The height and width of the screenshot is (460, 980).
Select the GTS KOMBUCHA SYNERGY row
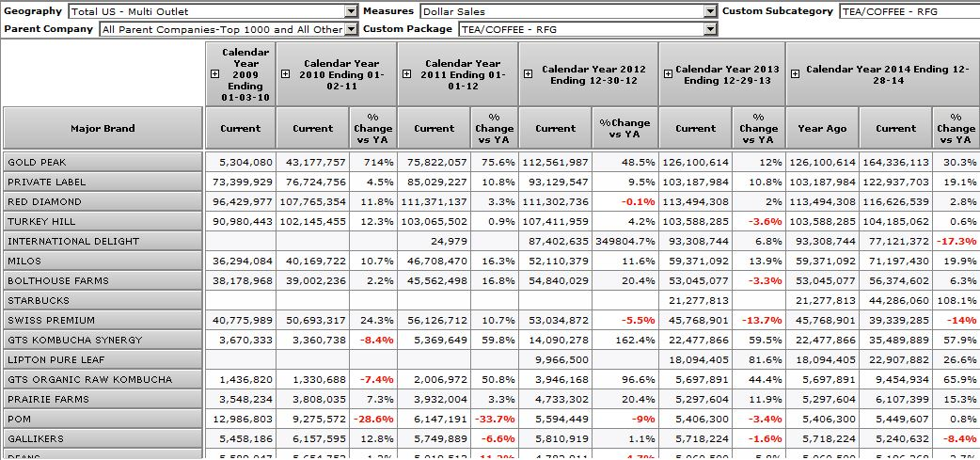pyautogui.click(x=103, y=340)
